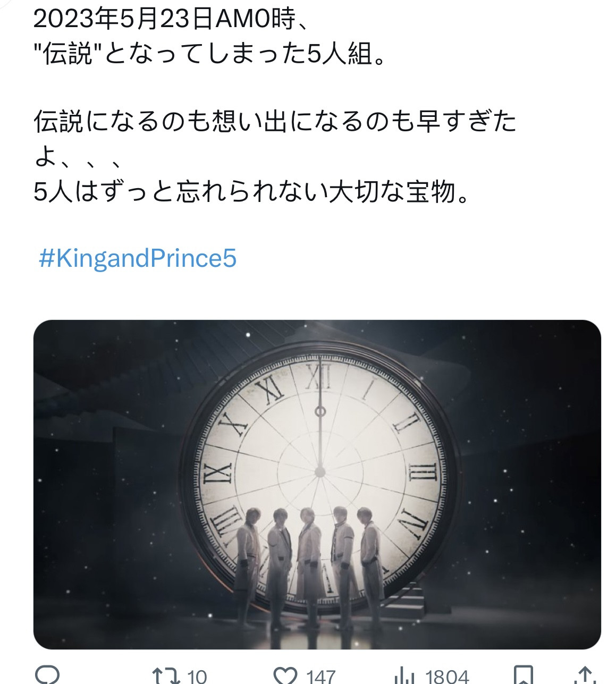Click the retweet count 10
This screenshot has height=684, width=616.
197,676
